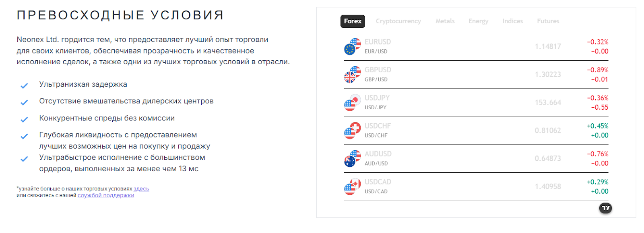
Task: Click the checkmark beside Ультранизкая задержка
Action: click(24, 85)
